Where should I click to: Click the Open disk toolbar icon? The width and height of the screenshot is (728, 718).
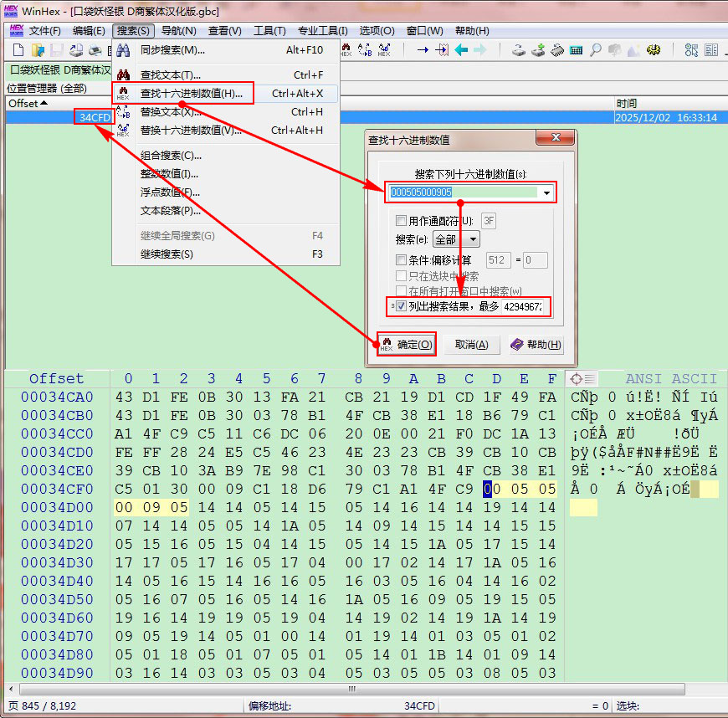[x=519, y=49]
